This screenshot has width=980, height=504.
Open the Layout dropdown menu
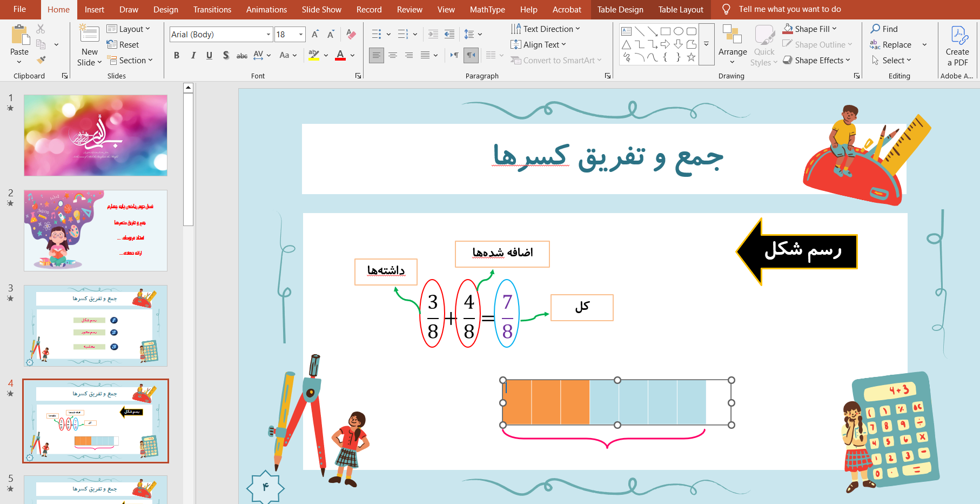click(129, 29)
